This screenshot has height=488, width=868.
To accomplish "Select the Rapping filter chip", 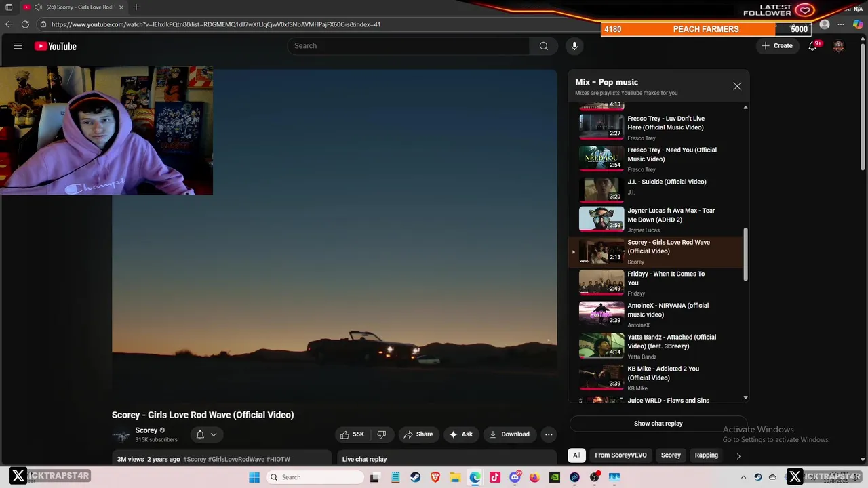I will (706, 455).
